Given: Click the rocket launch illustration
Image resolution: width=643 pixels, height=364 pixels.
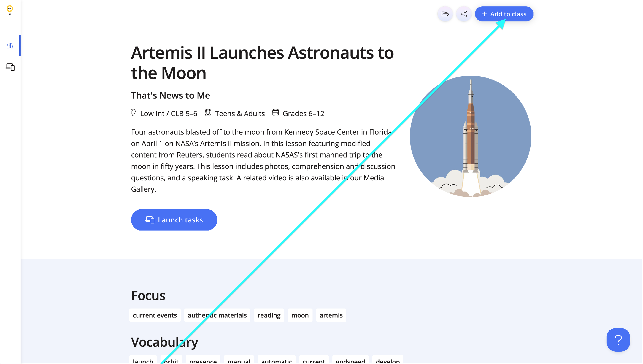Looking at the screenshot, I should [470, 136].
